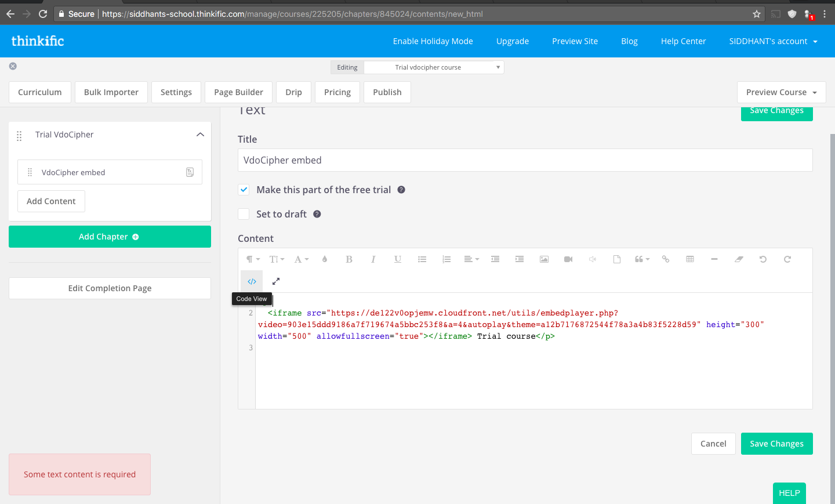
Task: Click the Title input field
Action: (525, 160)
